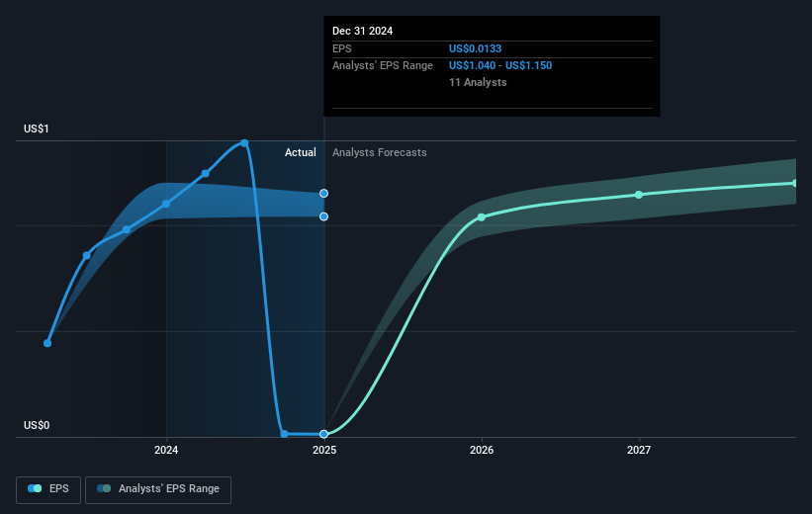Click the 11 Analysts text in tooltip
This screenshot has height=514, width=812.
click(478, 82)
